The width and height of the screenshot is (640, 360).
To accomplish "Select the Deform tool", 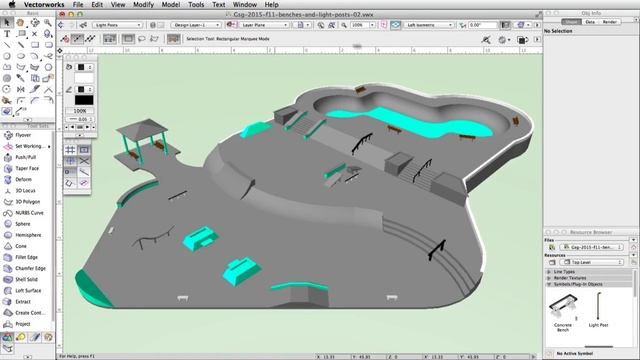I will pos(23,180).
